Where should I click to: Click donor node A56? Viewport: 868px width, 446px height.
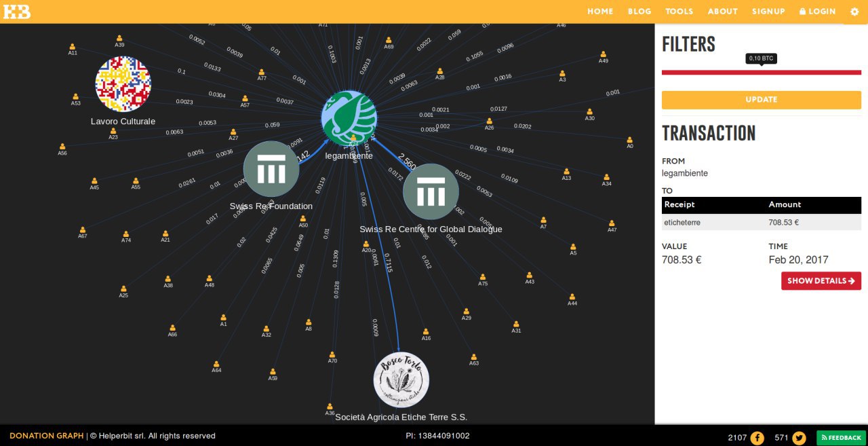(62, 147)
